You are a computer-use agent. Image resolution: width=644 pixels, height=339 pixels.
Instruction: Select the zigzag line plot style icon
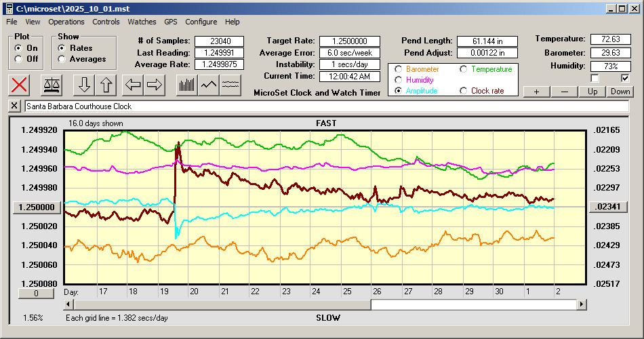[x=209, y=85]
